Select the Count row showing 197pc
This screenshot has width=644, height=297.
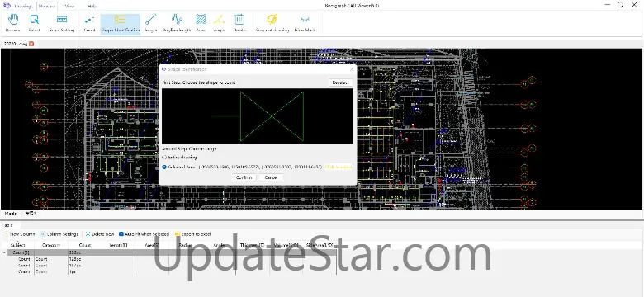pos(168,266)
